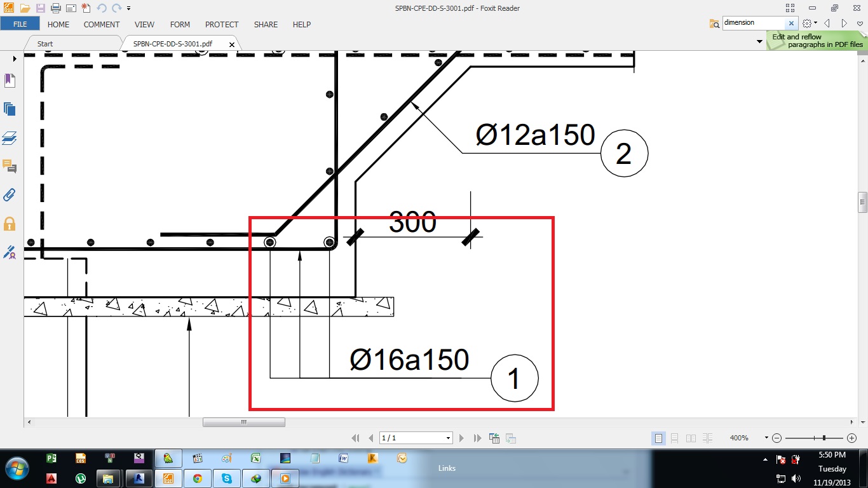Click the vertical scrollbar thumb
Image resolution: width=868 pixels, height=488 pixels.
(x=862, y=201)
